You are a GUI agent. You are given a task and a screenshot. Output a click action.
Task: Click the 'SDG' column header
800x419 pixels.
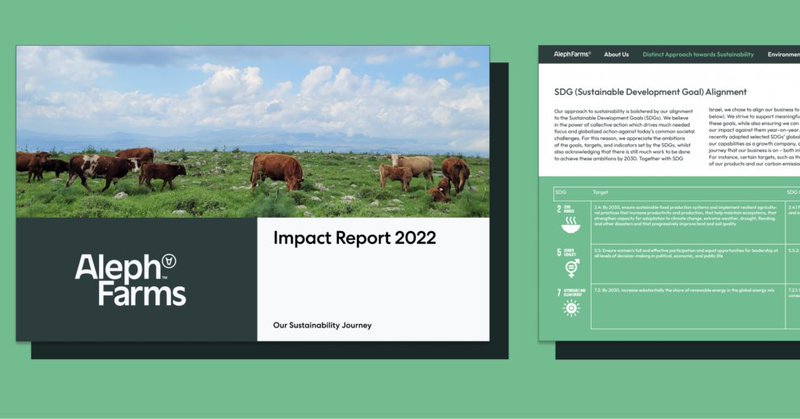coord(561,192)
